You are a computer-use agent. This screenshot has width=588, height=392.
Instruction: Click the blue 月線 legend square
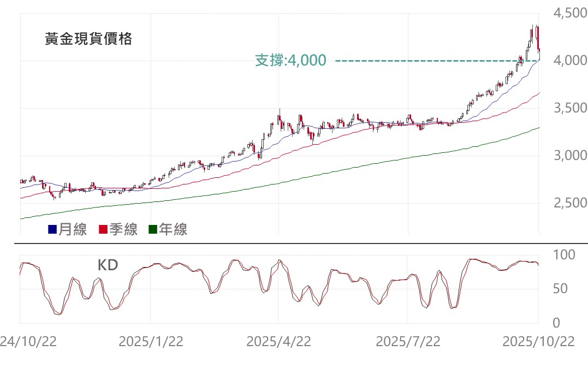tap(52, 230)
